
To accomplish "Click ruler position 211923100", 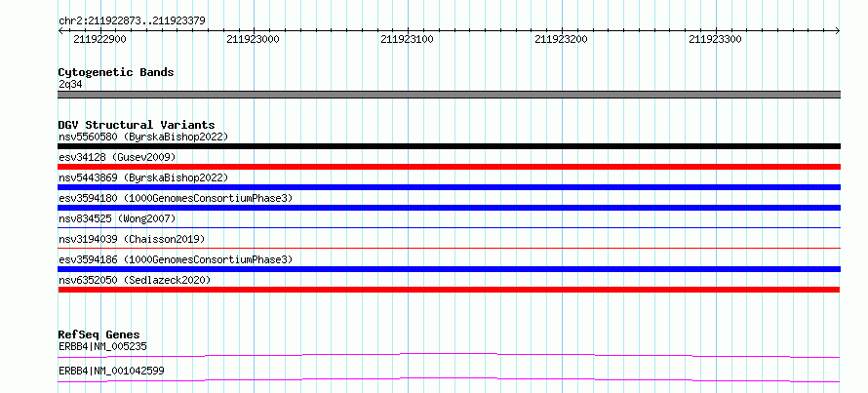I will click(x=408, y=39).
